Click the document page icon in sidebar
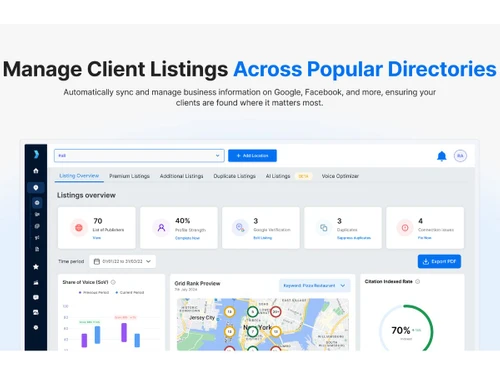 pos(37,249)
